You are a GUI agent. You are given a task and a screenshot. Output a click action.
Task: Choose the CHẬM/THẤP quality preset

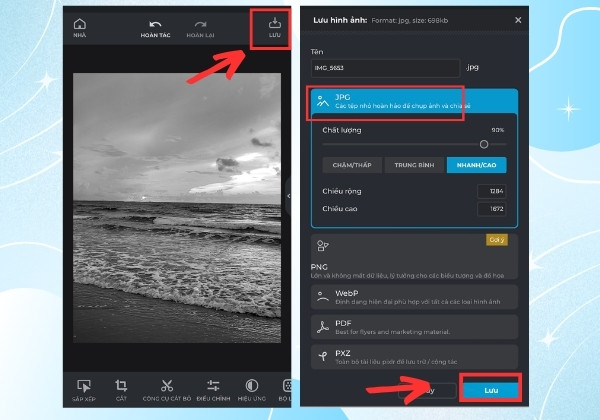coord(352,165)
